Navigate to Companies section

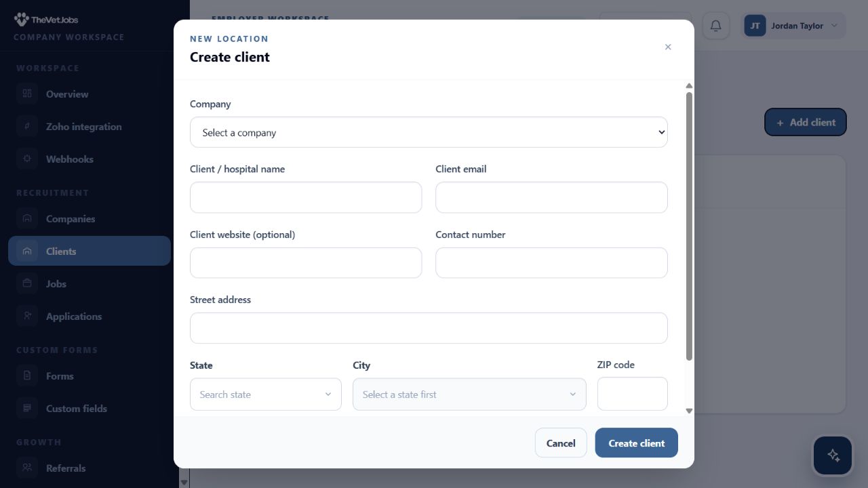pos(90,219)
